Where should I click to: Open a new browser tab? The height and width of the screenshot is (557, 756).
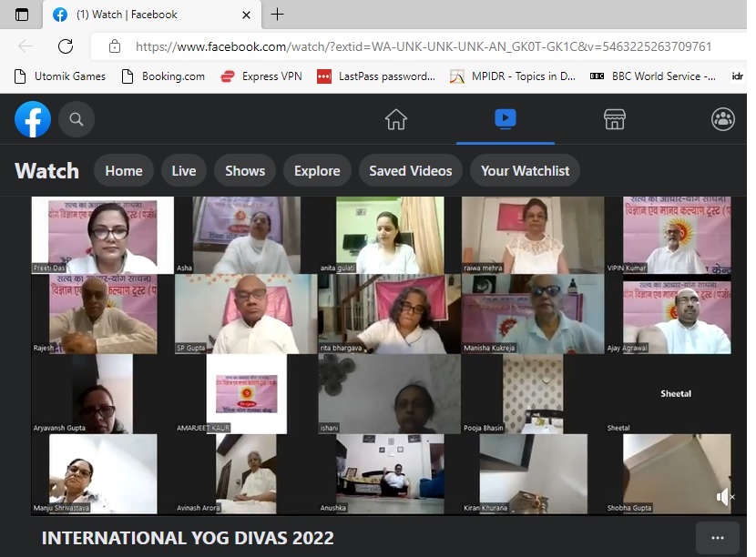click(278, 15)
